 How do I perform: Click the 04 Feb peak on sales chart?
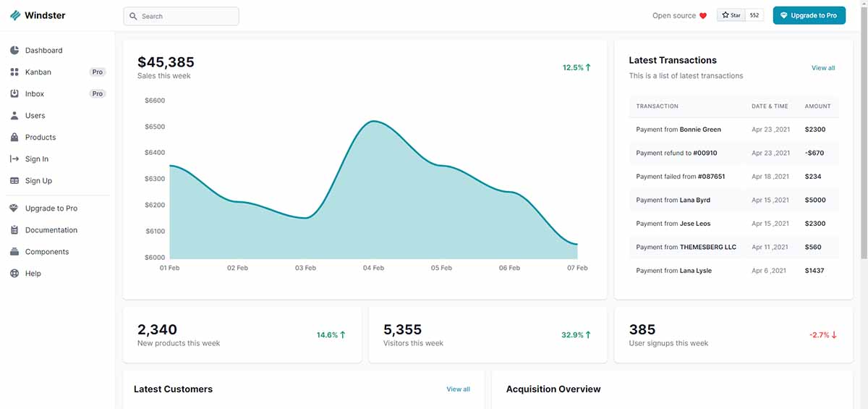(x=373, y=122)
